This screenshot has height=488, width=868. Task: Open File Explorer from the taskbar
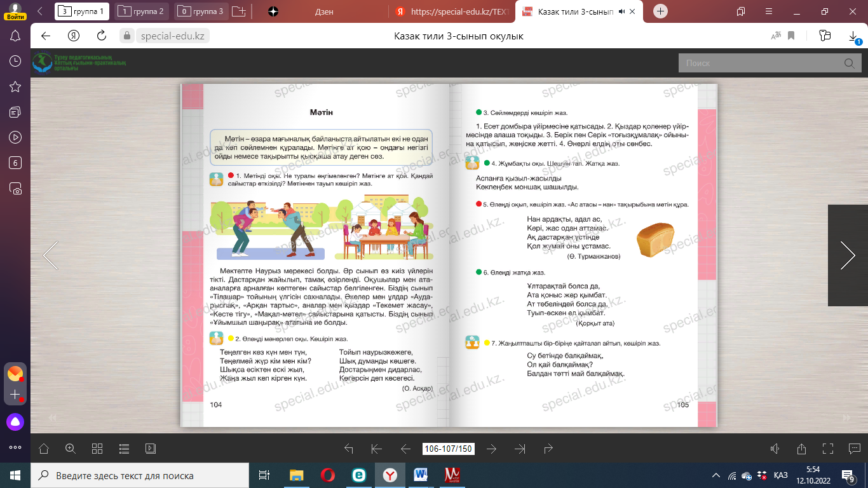[297, 475]
